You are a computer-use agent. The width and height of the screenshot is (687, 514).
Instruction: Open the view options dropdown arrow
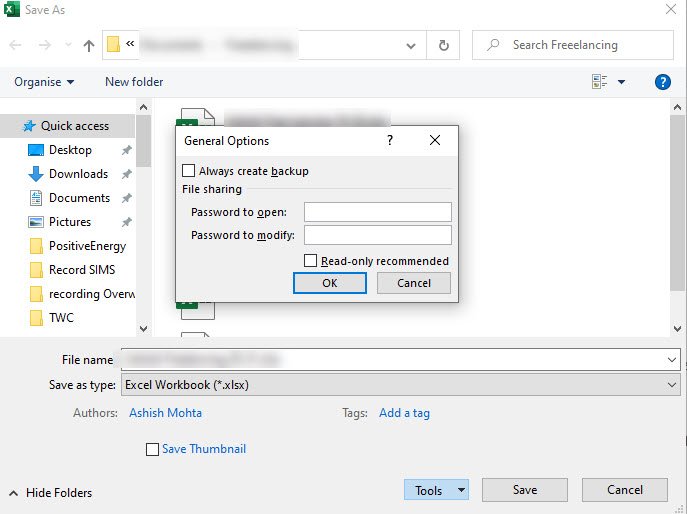(621, 82)
